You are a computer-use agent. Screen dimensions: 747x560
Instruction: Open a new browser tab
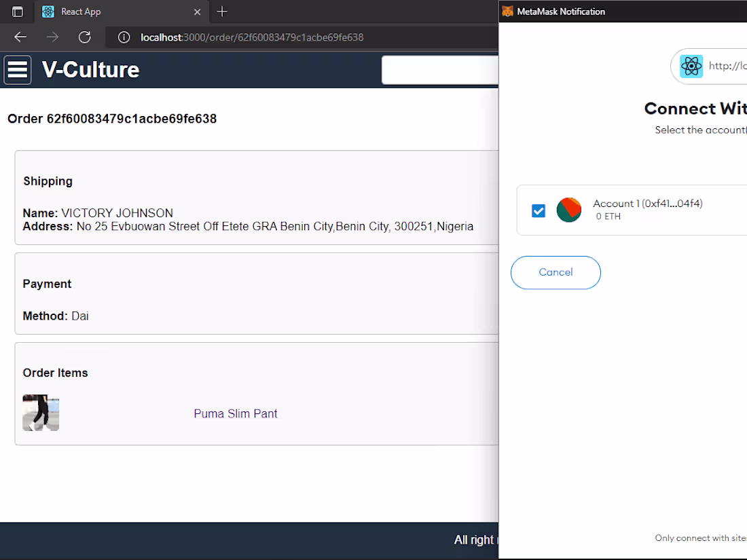[221, 12]
